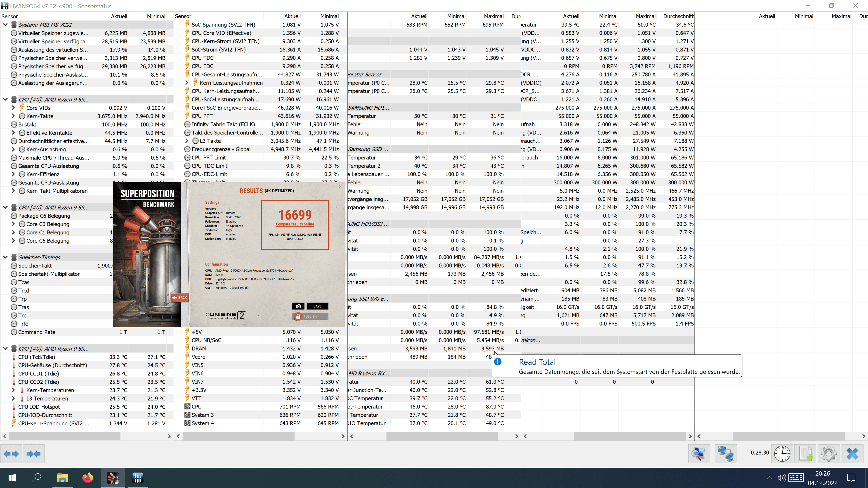Select the CPU PPT Limit row
Image resolution: width=868 pixels, height=488 pixels.
coord(260,158)
